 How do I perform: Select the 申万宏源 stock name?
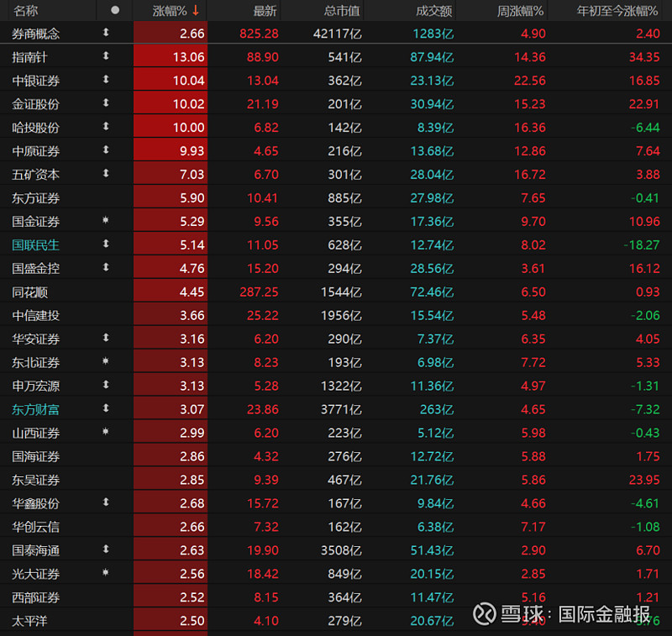coord(35,386)
